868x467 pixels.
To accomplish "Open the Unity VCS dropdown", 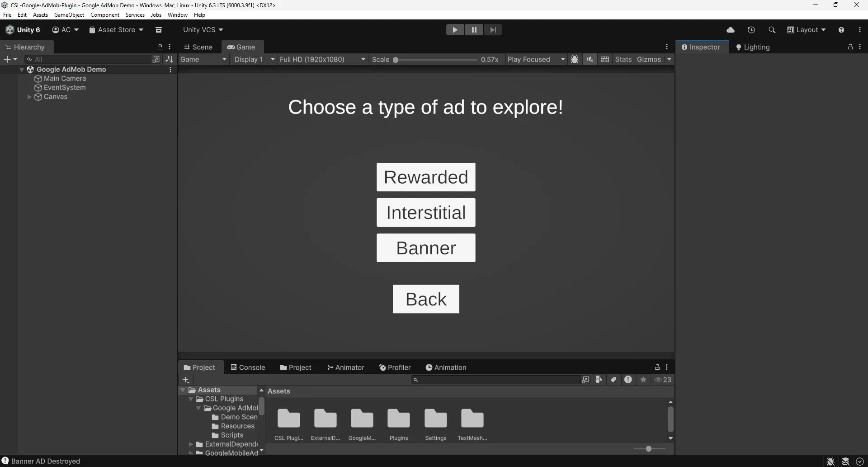I will (x=203, y=30).
